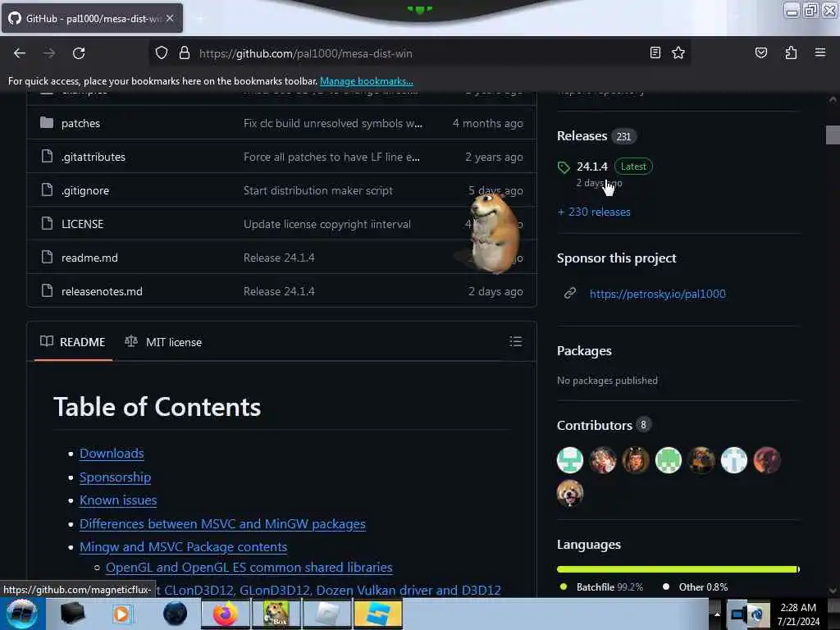Image resolution: width=840 pixels, height=630 pixels.
Task: View the + 230 releases link
Action: pos(594,212)
